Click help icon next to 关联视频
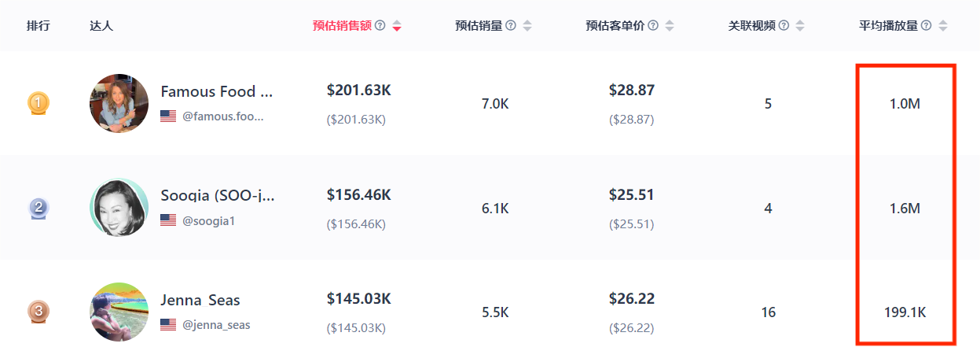Viewport: 980px width, 362px height. point(784,25)
